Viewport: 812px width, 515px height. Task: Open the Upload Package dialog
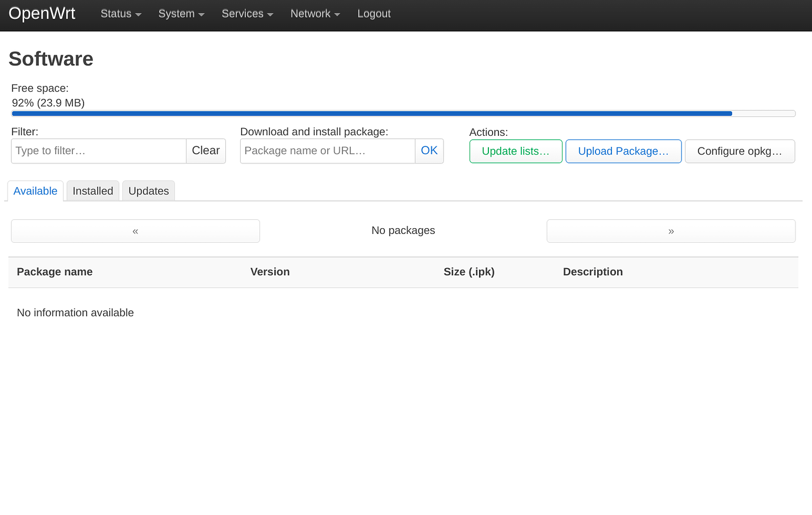coord(623,151)
